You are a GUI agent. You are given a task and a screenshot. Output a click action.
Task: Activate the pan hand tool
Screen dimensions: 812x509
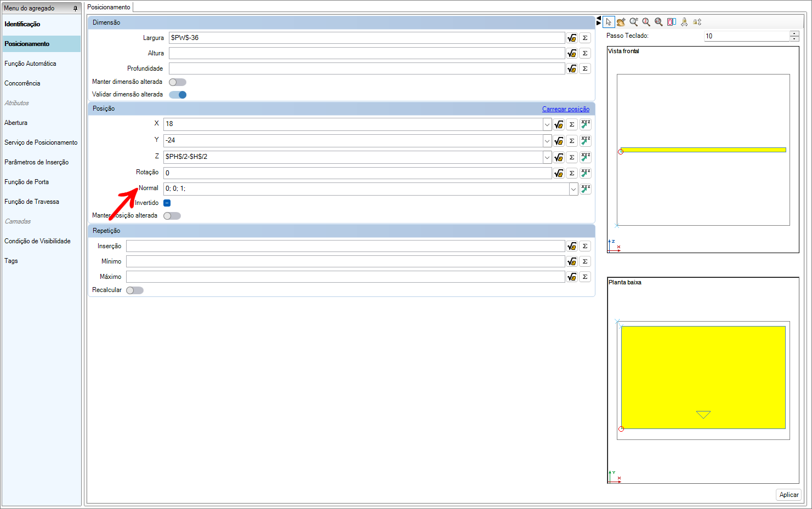[621, 22]
